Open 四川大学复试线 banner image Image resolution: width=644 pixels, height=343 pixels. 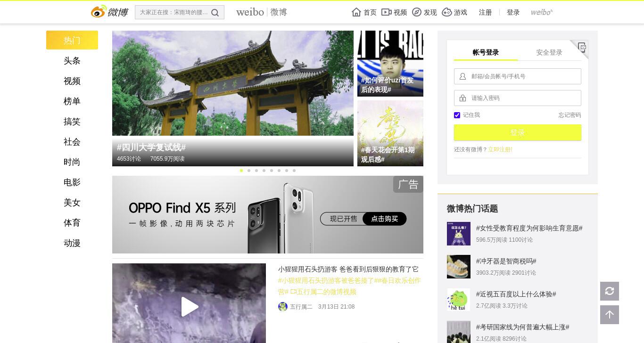pos(233,98)
